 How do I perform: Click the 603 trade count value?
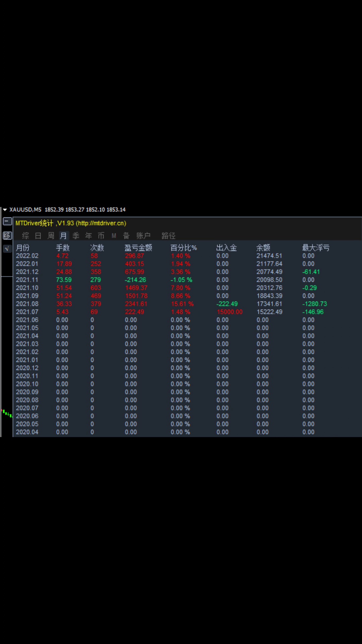pos(96,288)
